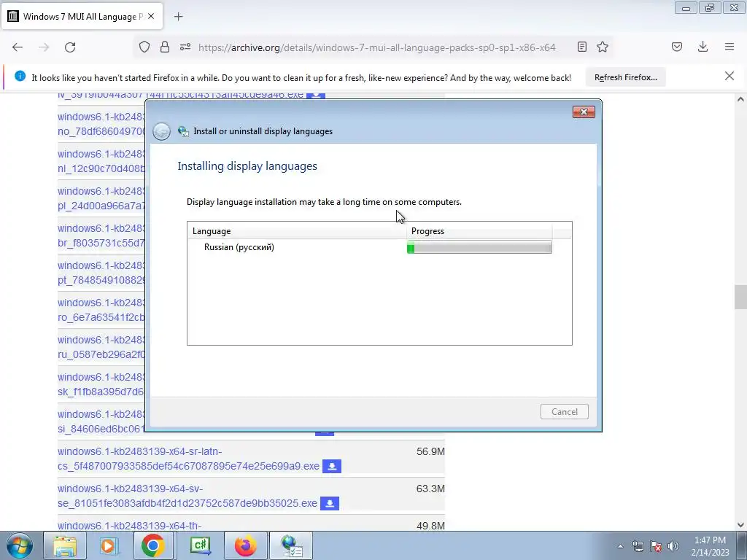Open the C# application on taskbar
The width and height of the screenshot is (747, 560).
(201, 545)
